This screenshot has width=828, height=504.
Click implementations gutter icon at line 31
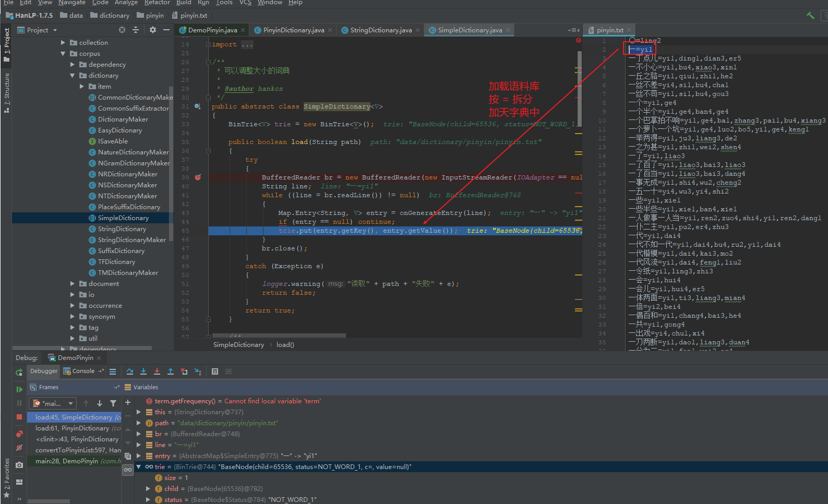tap(198, 106)
